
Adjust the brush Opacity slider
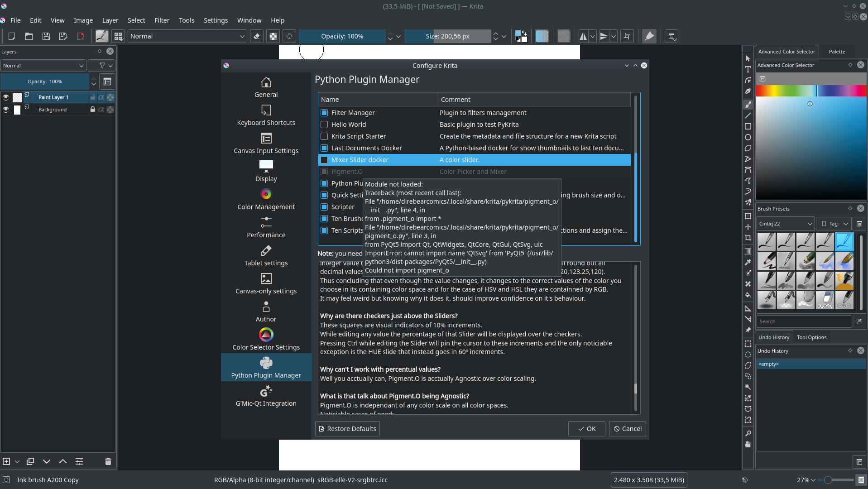pos(342,36)
